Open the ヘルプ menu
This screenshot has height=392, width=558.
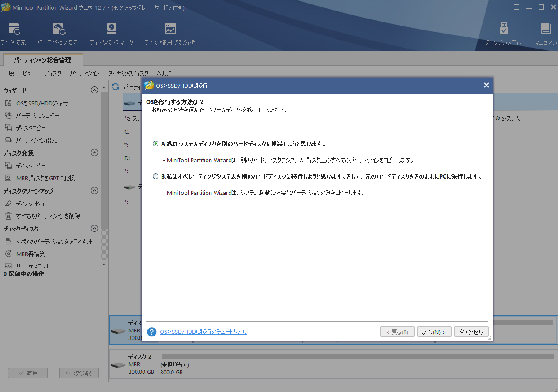click(164, 73)
